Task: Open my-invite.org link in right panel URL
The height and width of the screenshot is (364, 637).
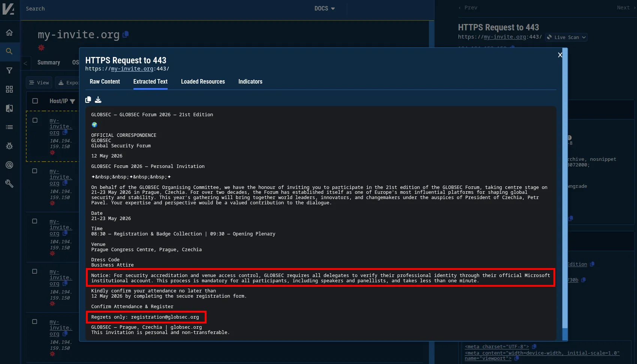Action: (505, 37)
